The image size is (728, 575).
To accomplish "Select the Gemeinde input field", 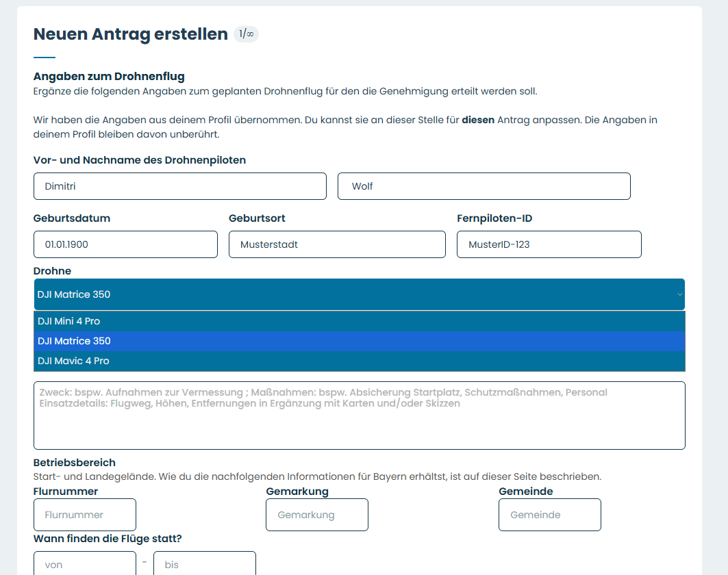I will click(549, 515).
